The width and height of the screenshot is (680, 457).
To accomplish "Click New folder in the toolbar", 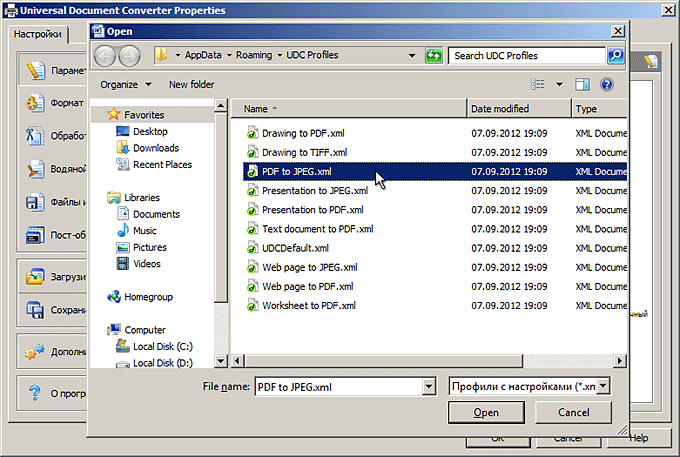I will point(192,85).
